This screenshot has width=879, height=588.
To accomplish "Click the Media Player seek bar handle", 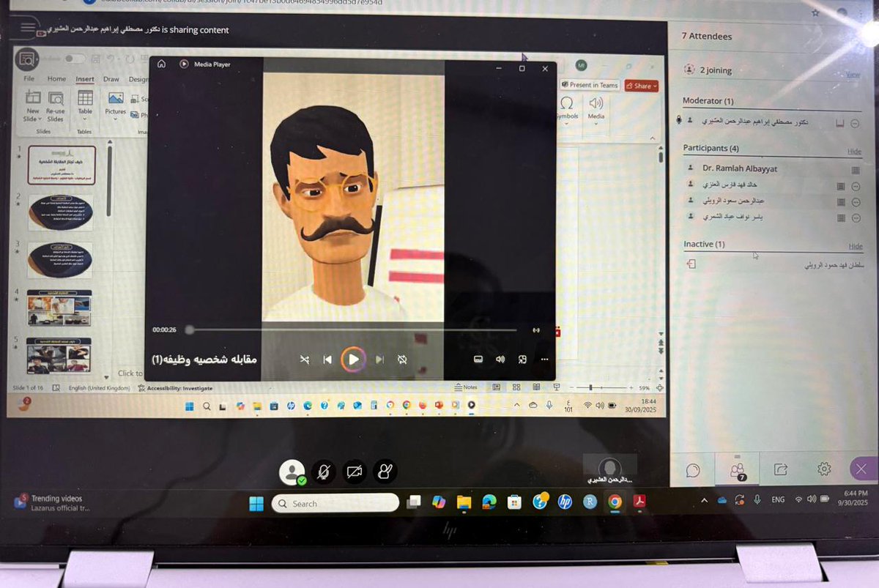I will (190, 330).
